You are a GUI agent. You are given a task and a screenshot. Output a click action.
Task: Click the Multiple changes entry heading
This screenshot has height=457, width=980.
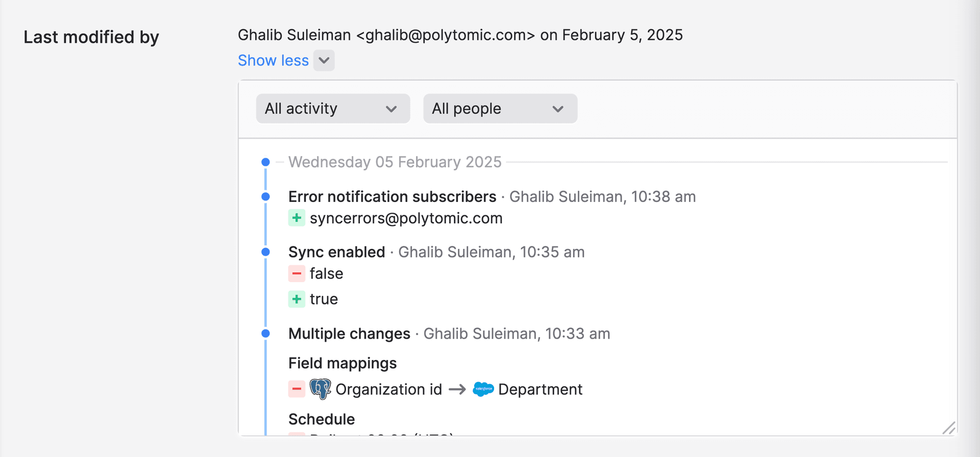pyautogui.click(x=349, y=334)
